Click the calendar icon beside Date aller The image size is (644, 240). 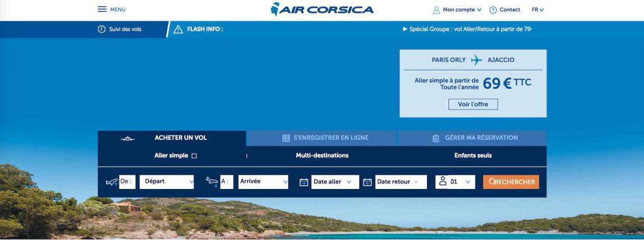(304, 182)
